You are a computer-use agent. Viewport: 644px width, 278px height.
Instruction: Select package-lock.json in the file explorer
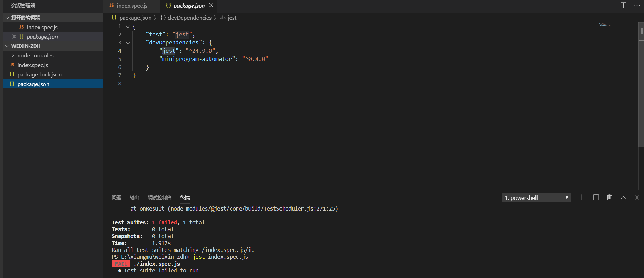(39, 74)
